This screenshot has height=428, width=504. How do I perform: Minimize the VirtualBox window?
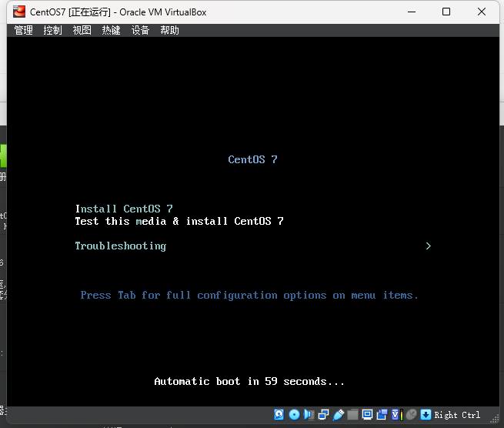[412, 12]
